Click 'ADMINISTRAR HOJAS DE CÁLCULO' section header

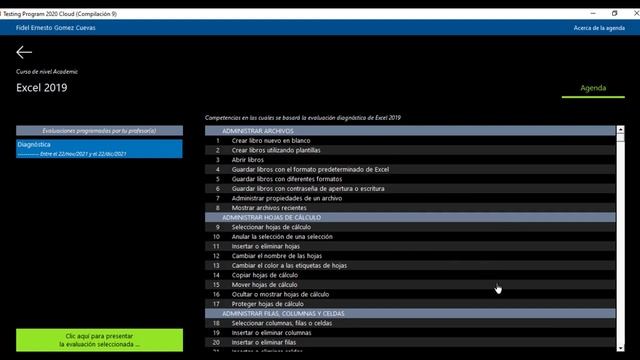(410, 217)
